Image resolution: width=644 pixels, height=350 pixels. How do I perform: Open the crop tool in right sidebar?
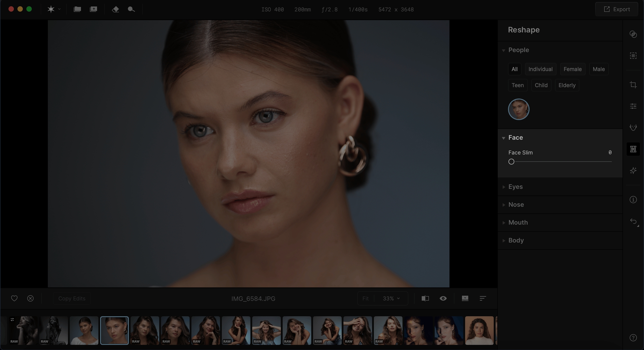tap(633, 85)
